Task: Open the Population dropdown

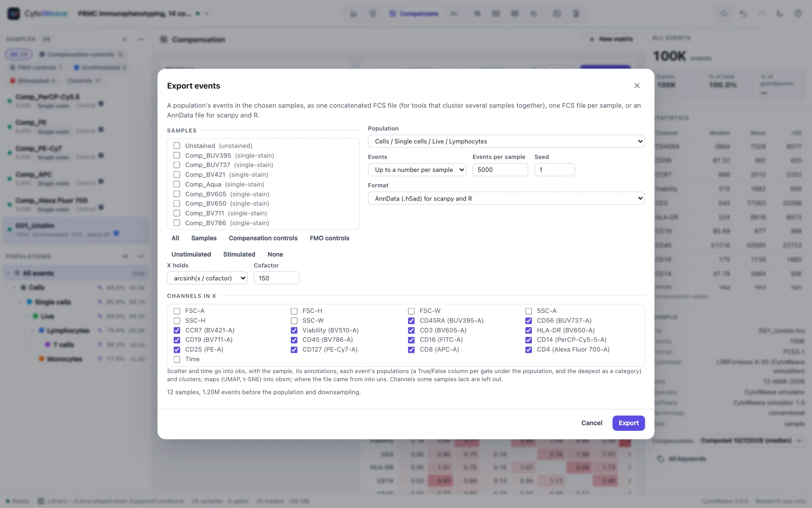Action: 506,141
